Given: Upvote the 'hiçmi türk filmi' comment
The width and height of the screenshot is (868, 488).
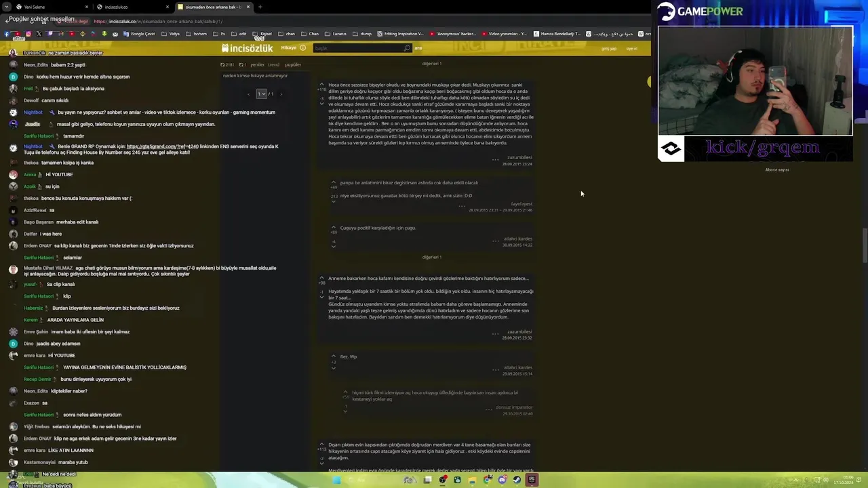Looking at the screenshot, I should point(345,392).
